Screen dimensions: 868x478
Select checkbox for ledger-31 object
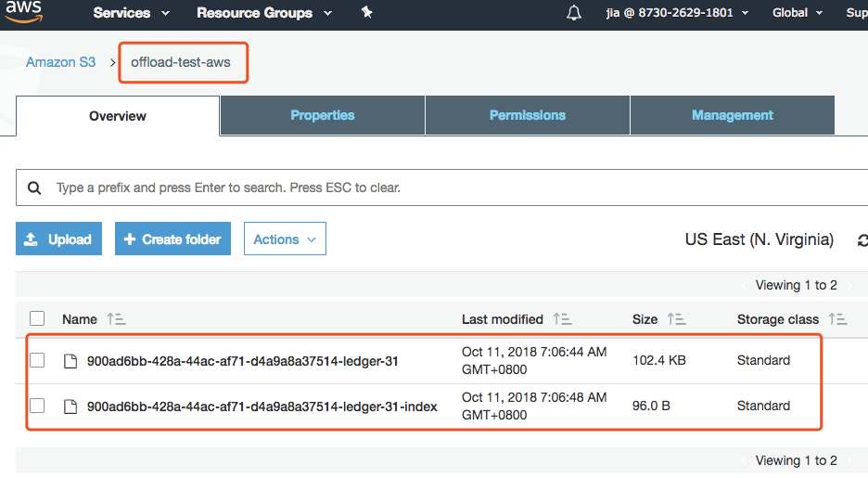[37, 360]
